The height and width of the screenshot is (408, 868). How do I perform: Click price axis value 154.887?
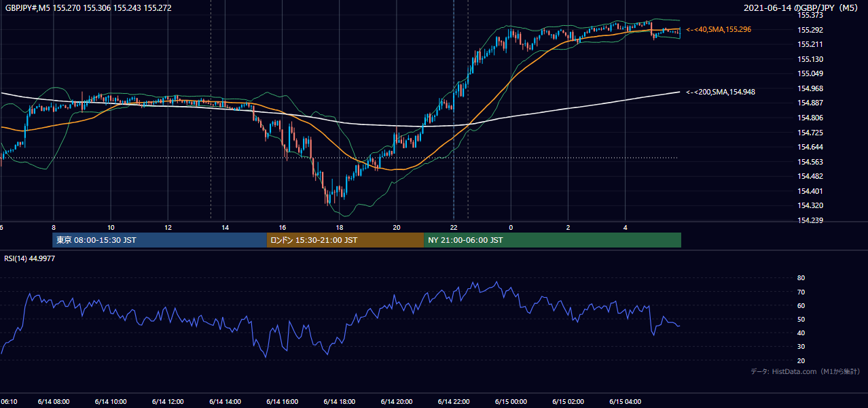click(810, 103)
